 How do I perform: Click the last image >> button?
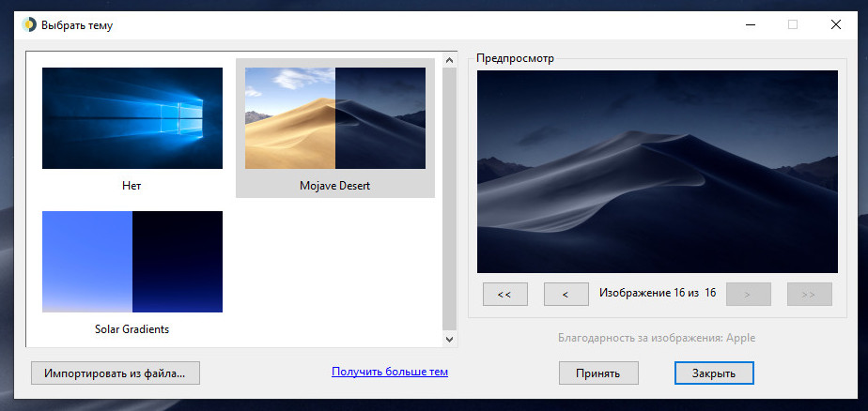point(809,294)
